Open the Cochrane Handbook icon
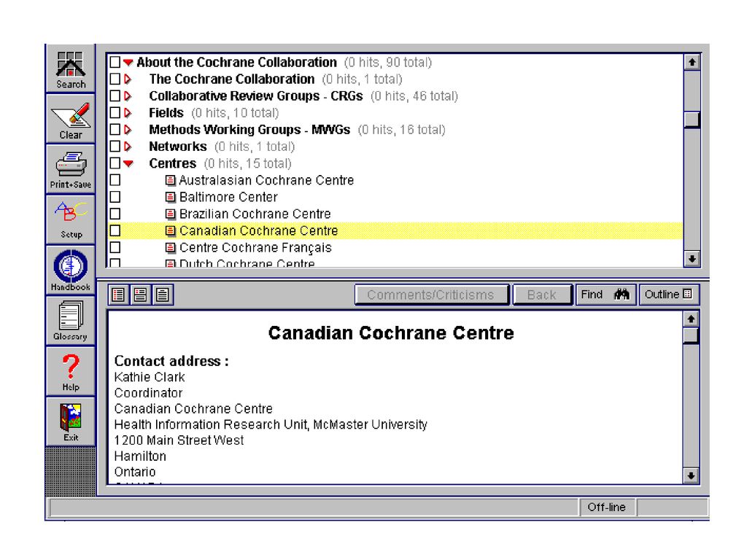 point(71,270)
